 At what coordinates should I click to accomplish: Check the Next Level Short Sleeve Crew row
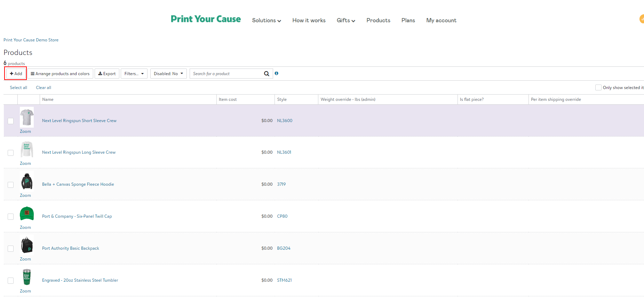point(11,121)
